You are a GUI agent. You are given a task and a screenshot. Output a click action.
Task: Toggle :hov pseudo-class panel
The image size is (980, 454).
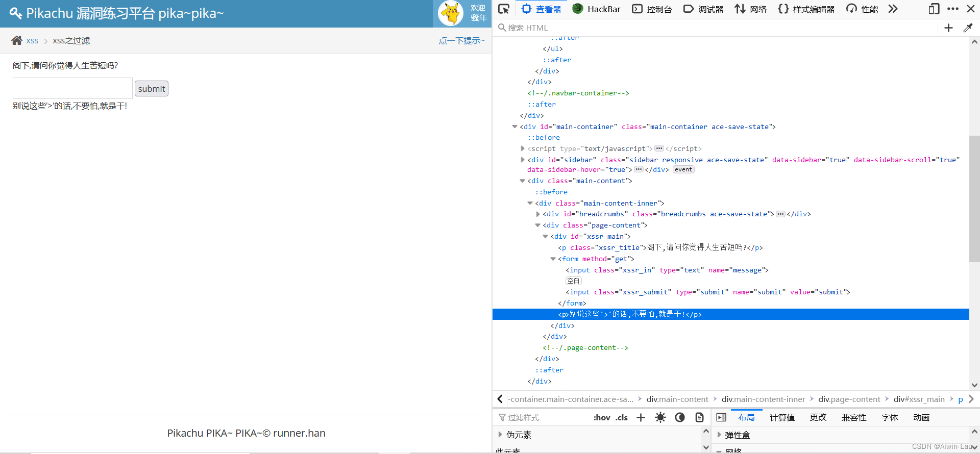602,417
